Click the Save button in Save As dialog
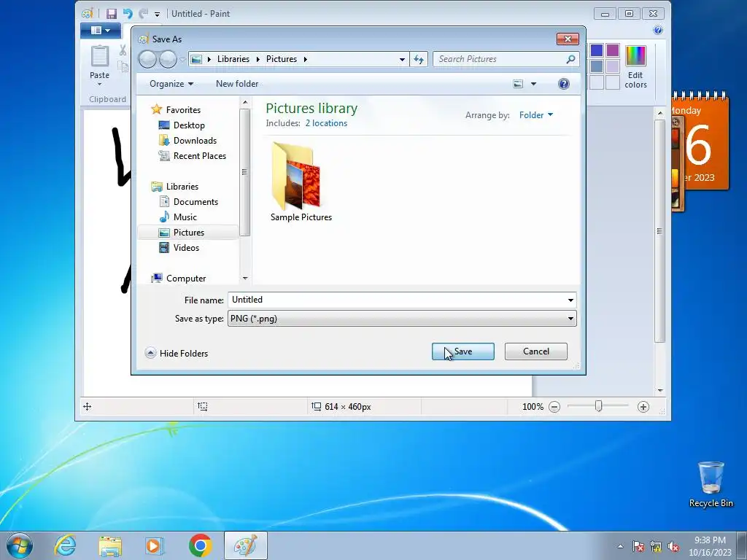747x560 pixels. tap(462, 351)
